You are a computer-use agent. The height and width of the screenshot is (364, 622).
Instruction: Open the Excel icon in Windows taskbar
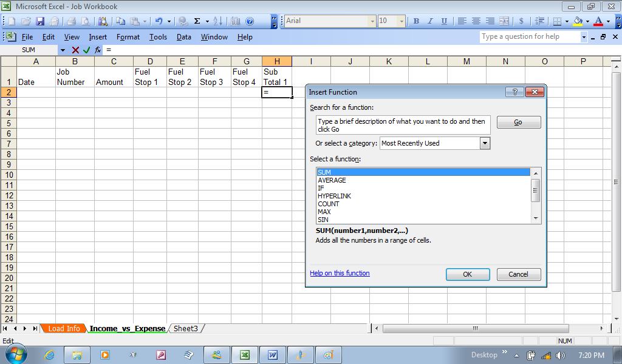244,355
